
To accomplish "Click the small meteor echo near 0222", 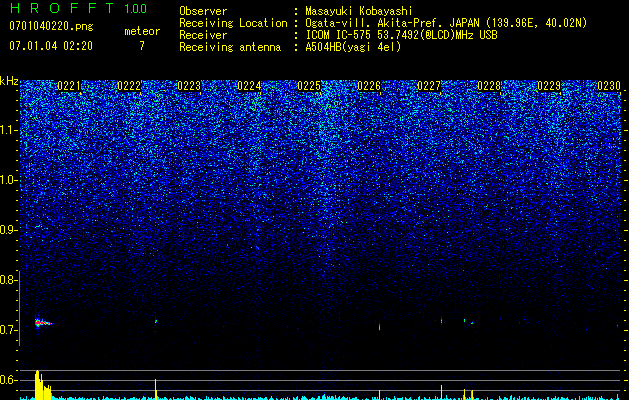I will point(156,321).
